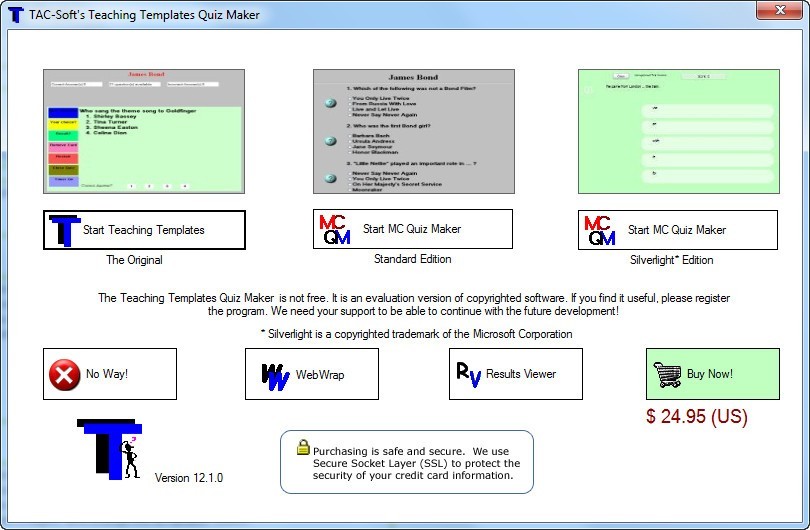Click the No Way! button

(x=110, y=374)
